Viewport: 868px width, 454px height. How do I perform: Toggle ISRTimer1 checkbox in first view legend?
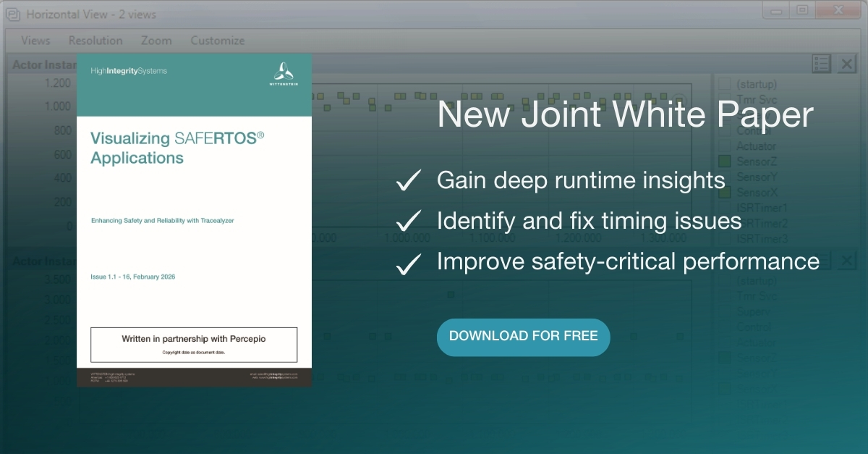click(x=724, y=208)
